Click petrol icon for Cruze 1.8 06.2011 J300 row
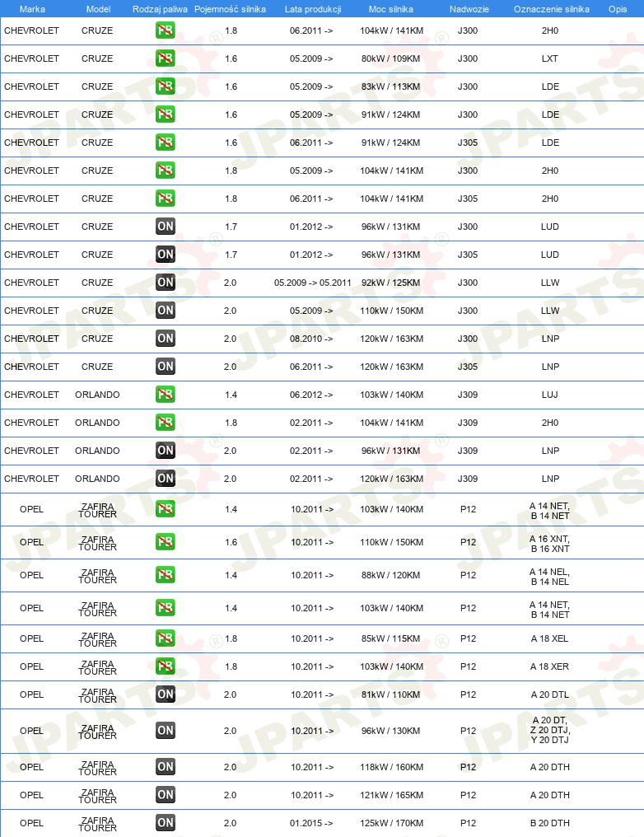 click(166, 30)
